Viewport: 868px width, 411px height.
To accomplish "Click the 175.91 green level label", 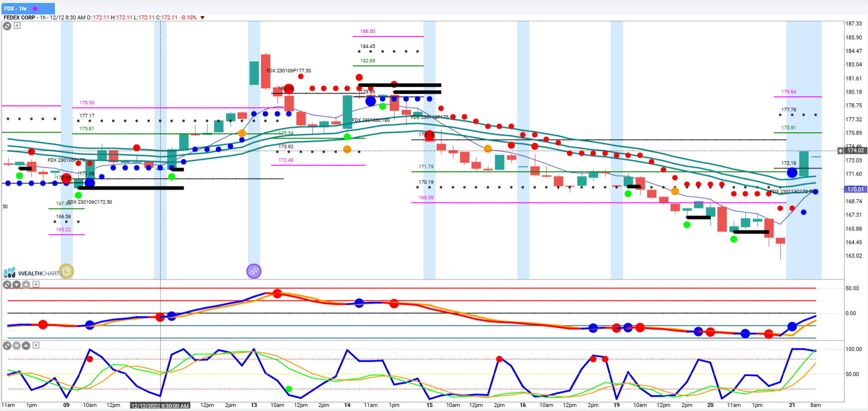I will 789,128.
